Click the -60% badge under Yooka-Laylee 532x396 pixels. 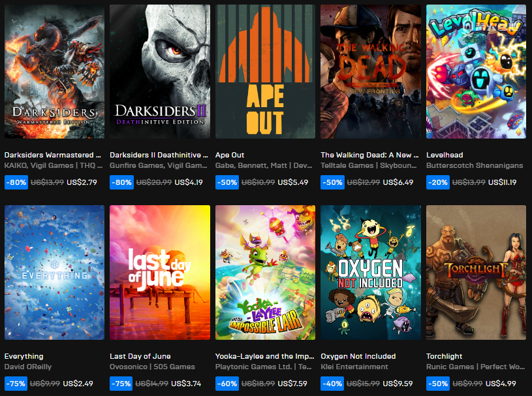[x=227, y=384]
